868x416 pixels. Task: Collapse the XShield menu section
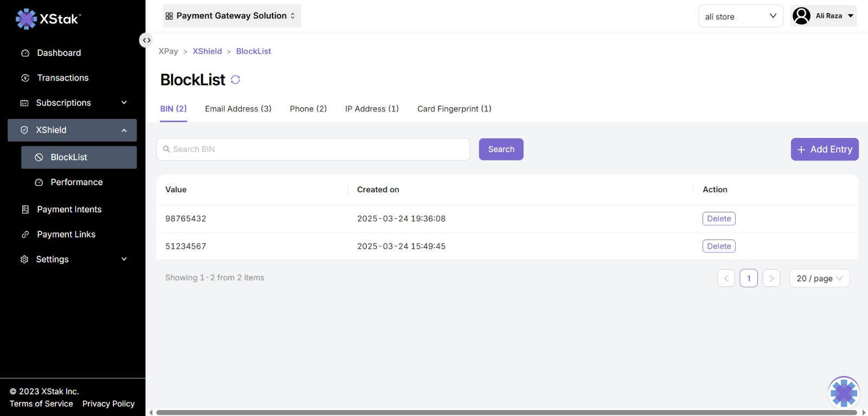point(124,130)
